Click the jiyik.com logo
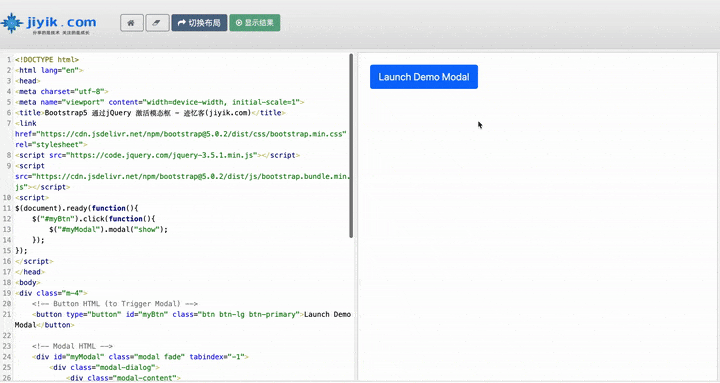The image size is (720, 383). tap(49, 23)
